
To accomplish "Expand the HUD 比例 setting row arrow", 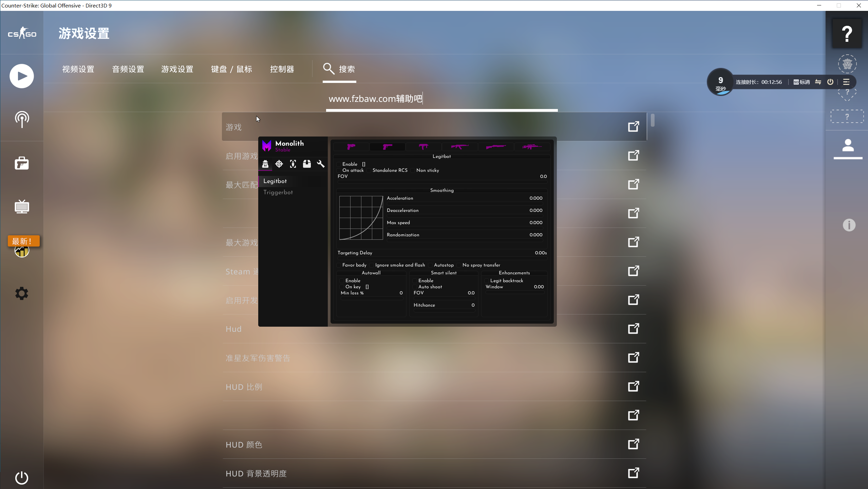I will 633,386.
